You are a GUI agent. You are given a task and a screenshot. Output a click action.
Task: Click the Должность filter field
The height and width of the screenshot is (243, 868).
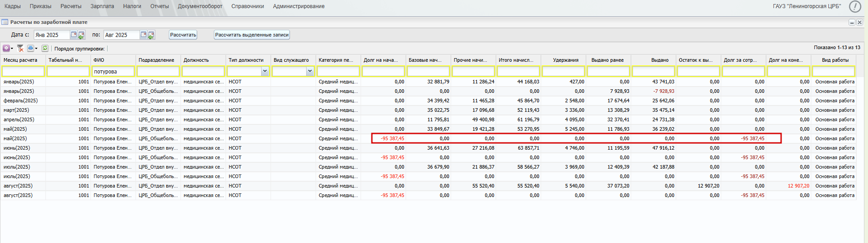point(203,71)
